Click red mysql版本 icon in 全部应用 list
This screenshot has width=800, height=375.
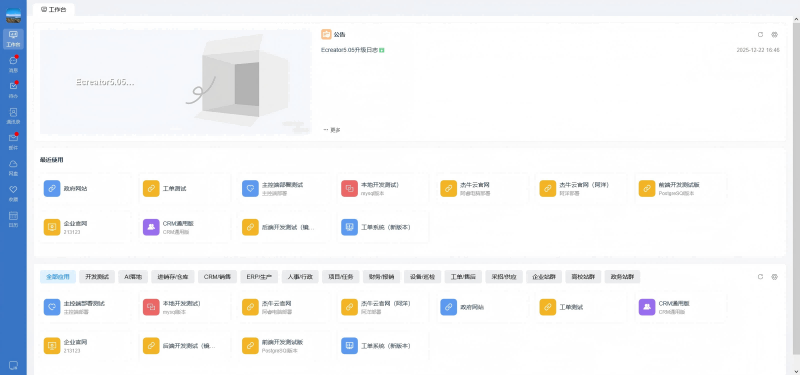(x=151, y=307)
